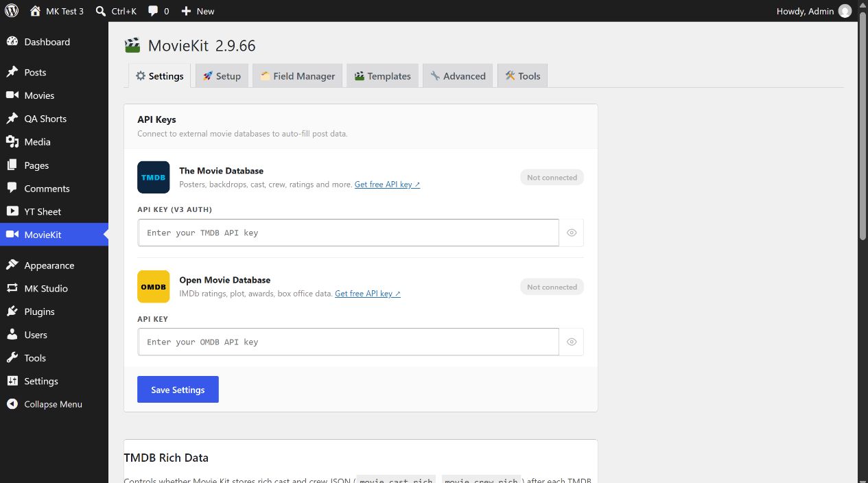
Task: Open the New content menu
Action: click(198, 11)
